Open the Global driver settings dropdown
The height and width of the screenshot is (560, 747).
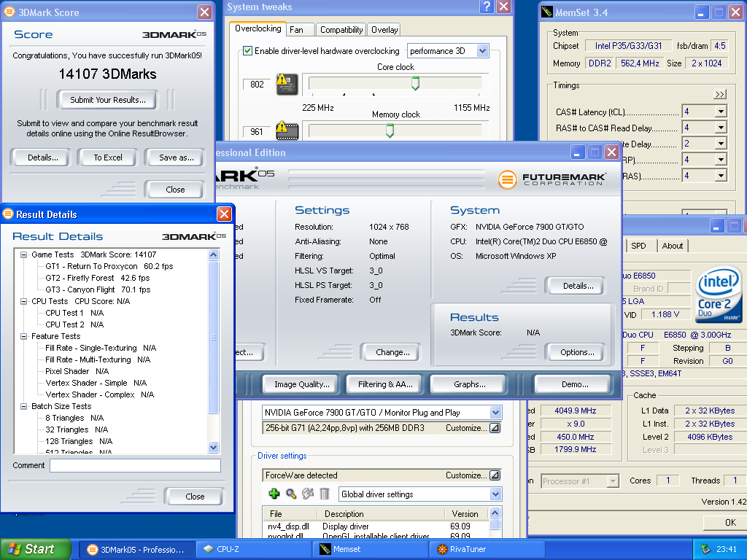click(x=495, y=494)
